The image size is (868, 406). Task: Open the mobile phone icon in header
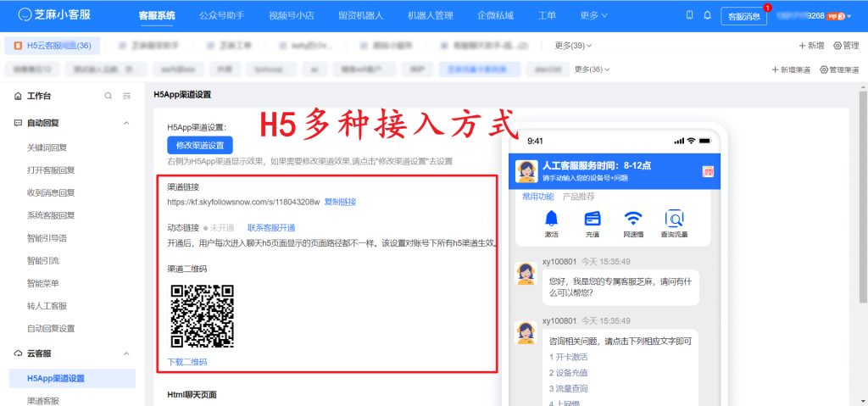click(689, 15)
